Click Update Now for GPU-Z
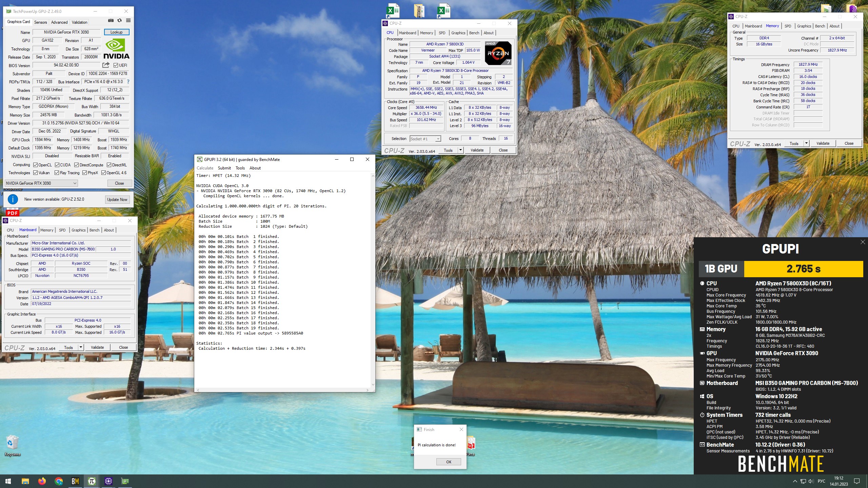This screenshot has width=868, height=488. point(117,200)
